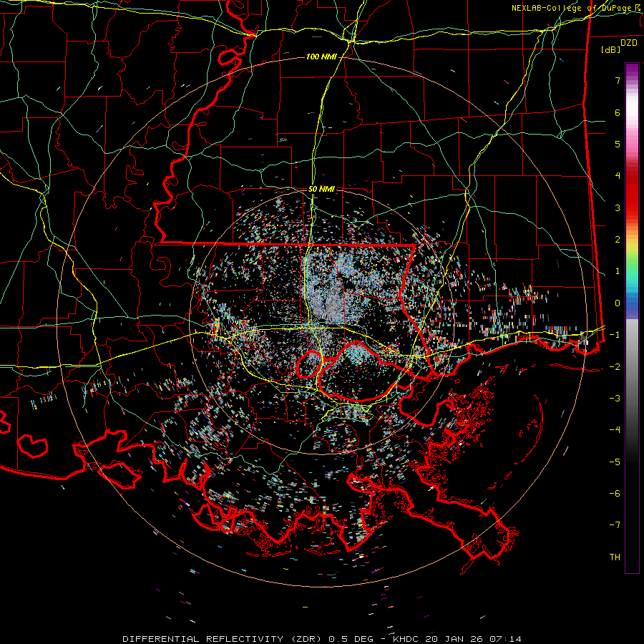
Task: Click the -6 dB scale label
Action: [615, 493]
